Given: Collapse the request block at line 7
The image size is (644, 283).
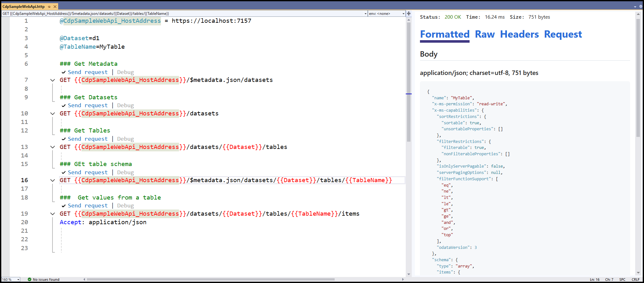Looking at the screenshot, I should click(52, 80).
